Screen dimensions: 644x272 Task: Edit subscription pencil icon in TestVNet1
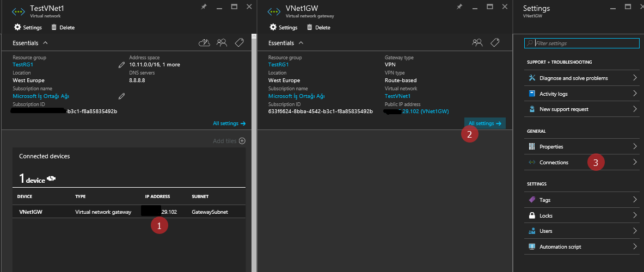[x=121, y=96]
